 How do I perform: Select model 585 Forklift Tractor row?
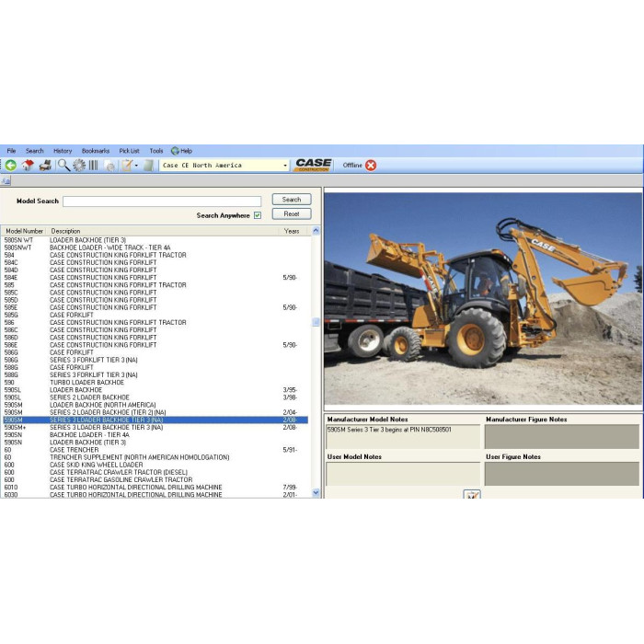[x=155, y=284]
